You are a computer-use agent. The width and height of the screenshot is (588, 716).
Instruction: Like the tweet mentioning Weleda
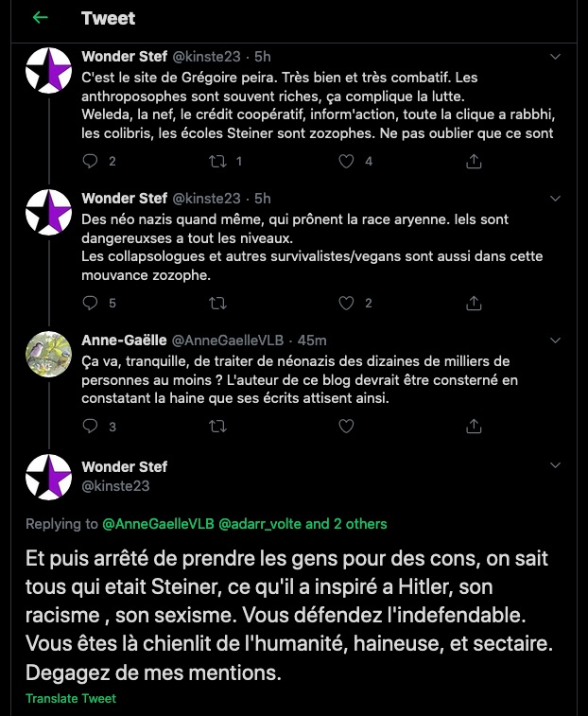[347, 162]
